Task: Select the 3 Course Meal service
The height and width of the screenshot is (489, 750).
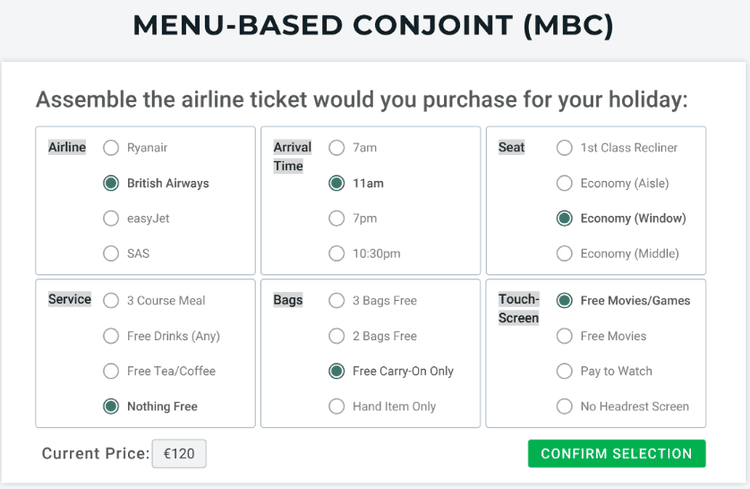Action: point(111,301)
